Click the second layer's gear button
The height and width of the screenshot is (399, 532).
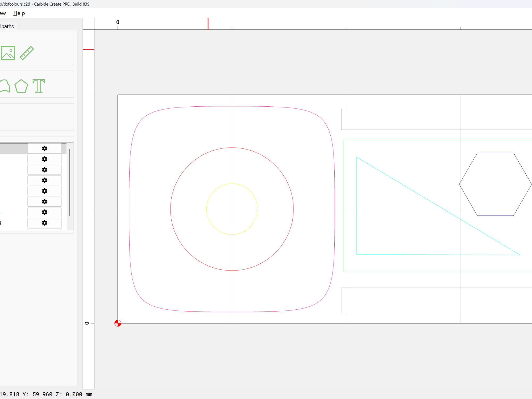click(x=44, y=159)
